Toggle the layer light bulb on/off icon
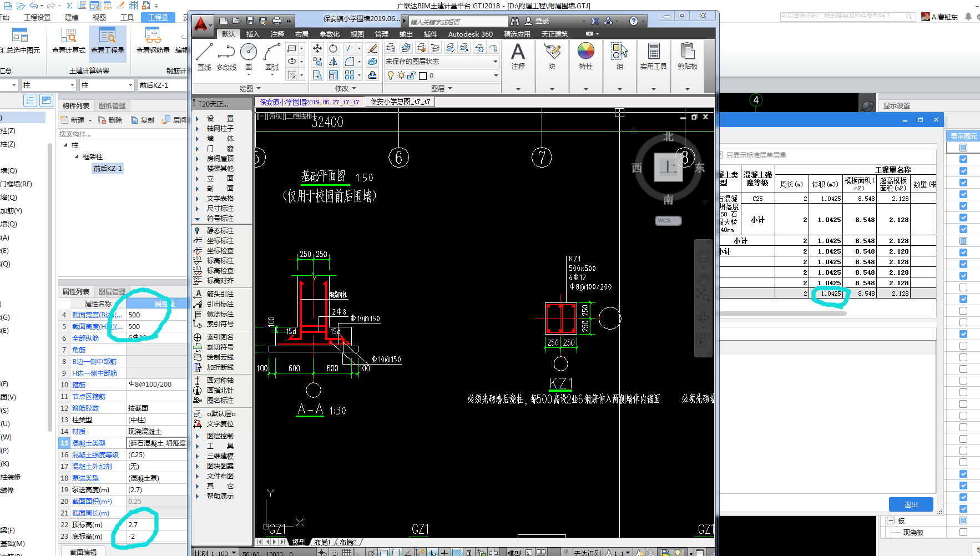980x556 pixels. (391, 75)
